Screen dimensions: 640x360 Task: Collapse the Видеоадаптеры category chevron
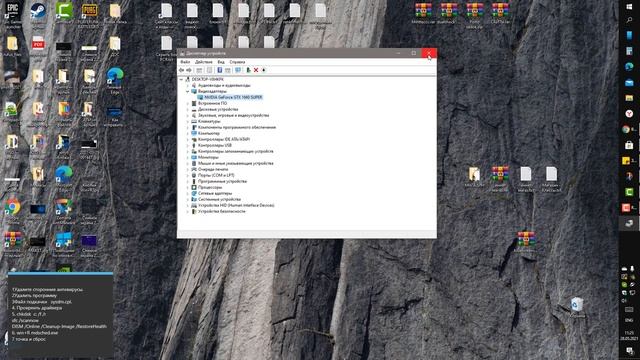coord(188,91)
